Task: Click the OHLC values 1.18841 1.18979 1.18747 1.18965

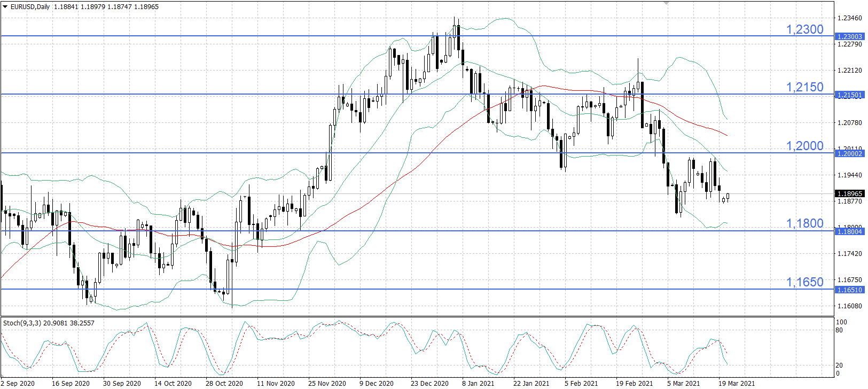Action: coord(106,7)
